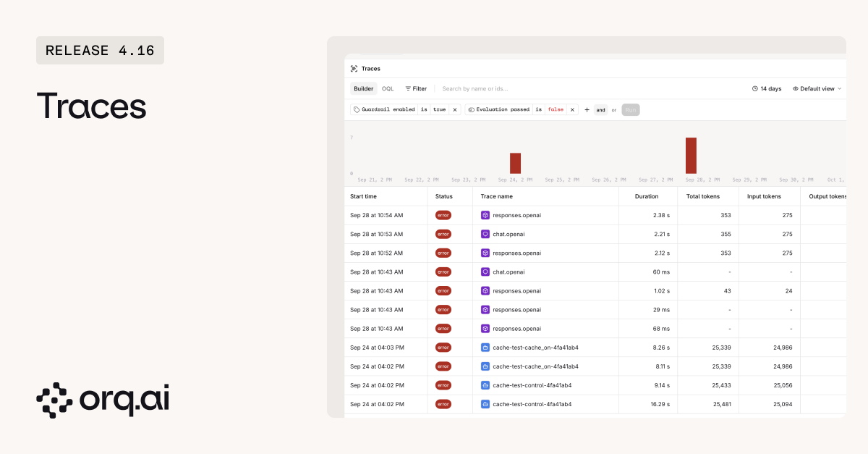Click error badge on Sep 24 04:03 PM row
Image resolution: width=868 pixels, height=454 pixels.
tap(443, 348)
